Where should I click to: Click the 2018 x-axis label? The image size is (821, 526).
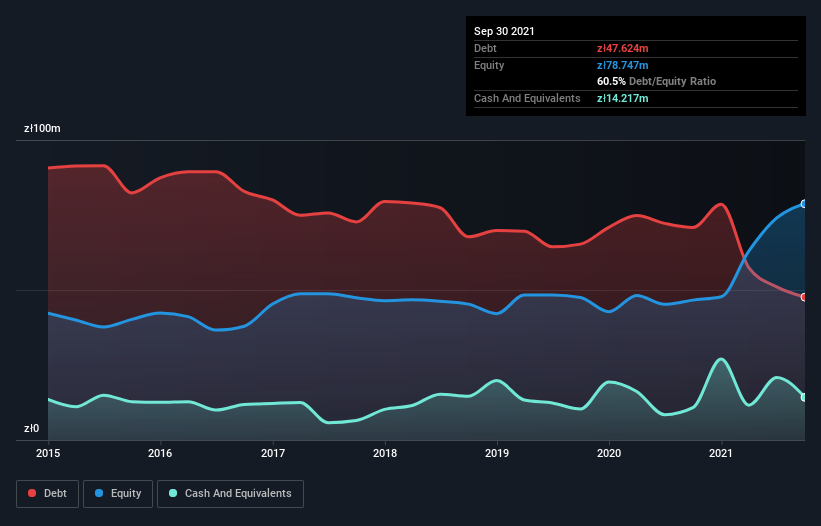click(x=385, y=453)
